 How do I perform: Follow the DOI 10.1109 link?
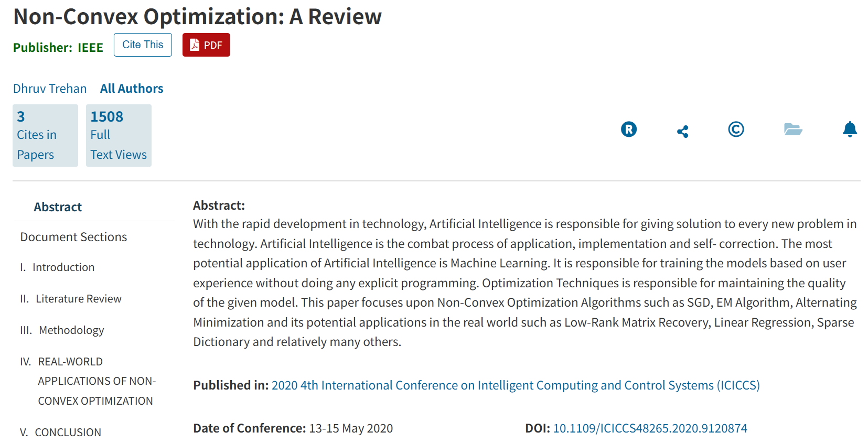(650, 428)
